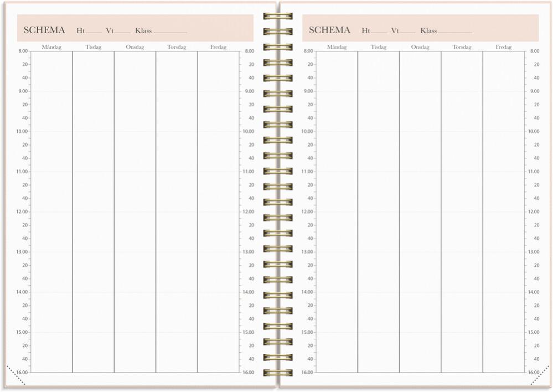Select the Torsdag column header on the right page

(x=462, y=47)
